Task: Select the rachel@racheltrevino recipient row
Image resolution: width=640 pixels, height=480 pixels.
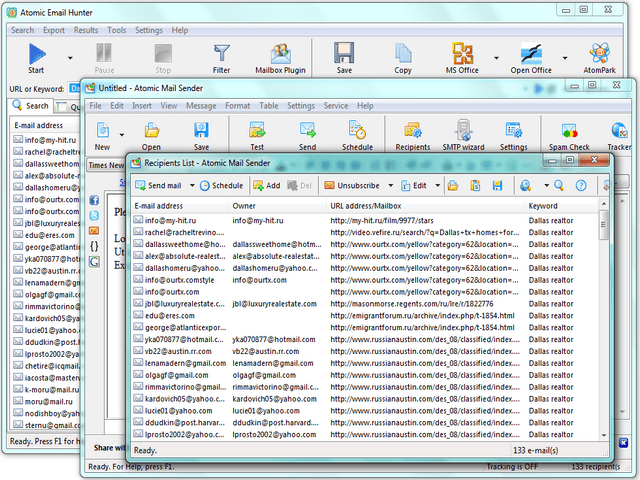Action: [180, 232]
